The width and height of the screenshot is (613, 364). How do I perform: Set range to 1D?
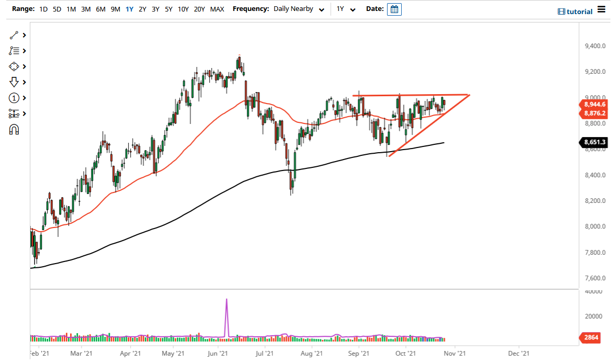coord(43,9)
